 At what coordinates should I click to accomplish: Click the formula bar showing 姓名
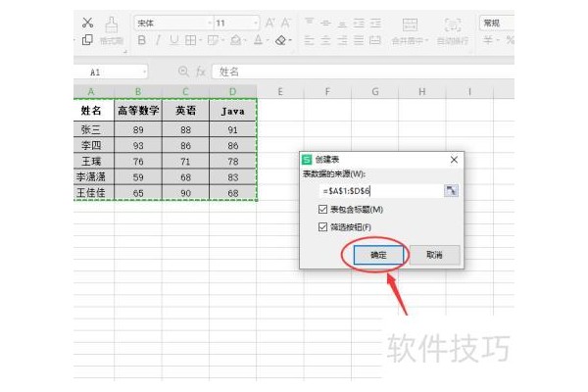click(363, 72)
